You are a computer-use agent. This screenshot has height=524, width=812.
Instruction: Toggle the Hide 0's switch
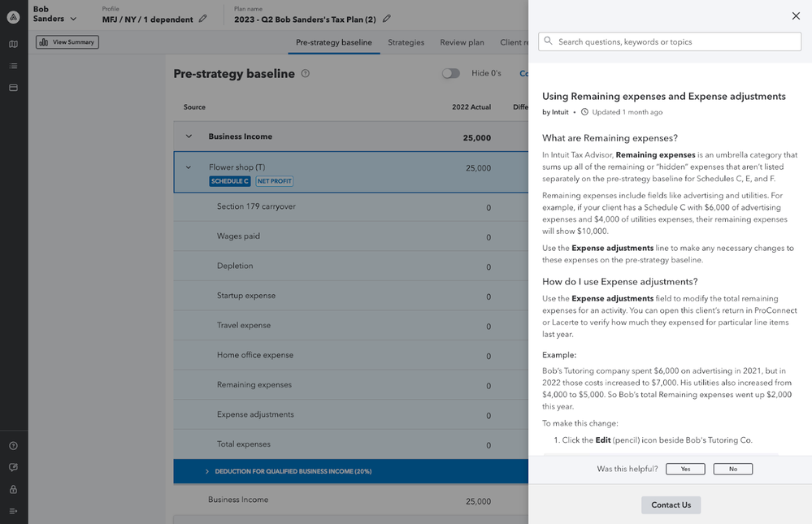tap(451, 73)
